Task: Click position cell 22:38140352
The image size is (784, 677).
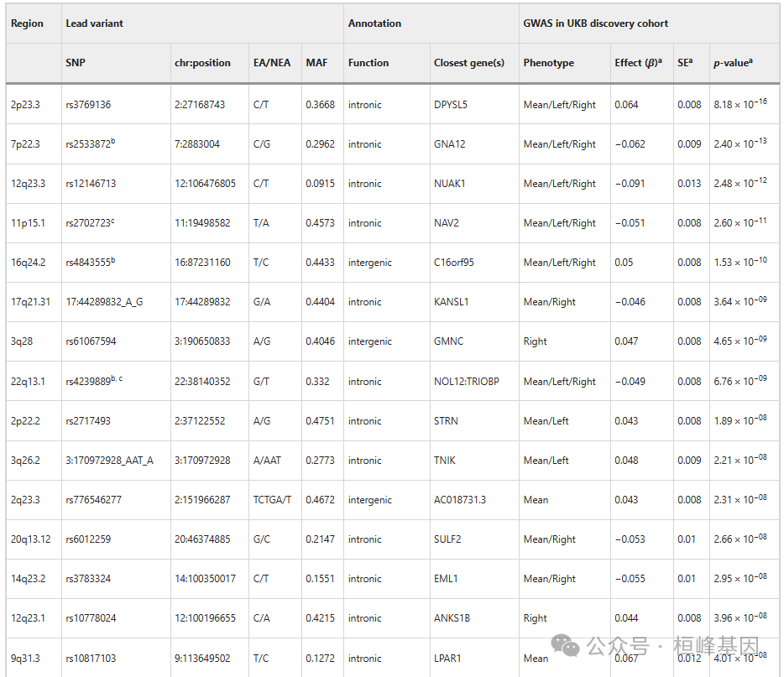Action: (x=202, y=381)
